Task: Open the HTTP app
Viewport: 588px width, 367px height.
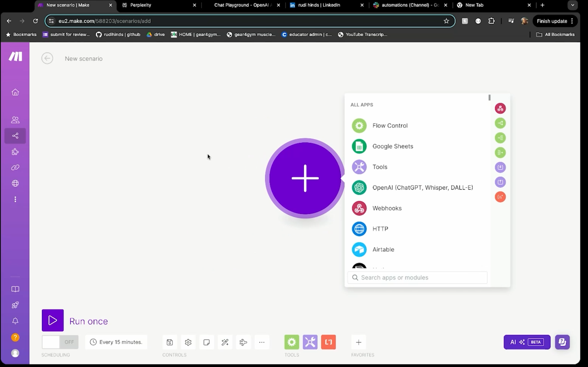Action: 380,229
